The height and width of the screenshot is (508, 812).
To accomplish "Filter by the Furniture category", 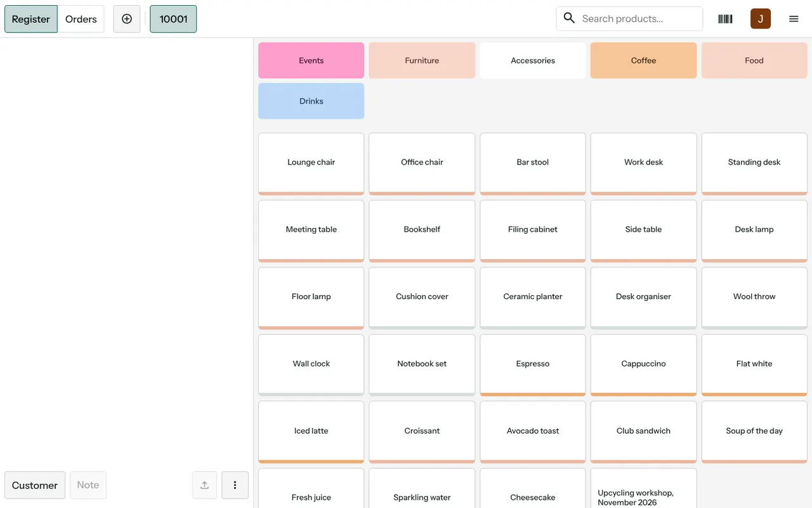I will click(x=422, y=60).
